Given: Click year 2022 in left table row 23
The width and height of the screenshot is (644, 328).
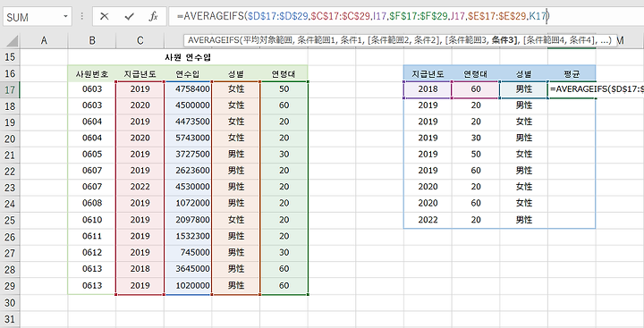Looking at the screenshot, I should 140,187.
